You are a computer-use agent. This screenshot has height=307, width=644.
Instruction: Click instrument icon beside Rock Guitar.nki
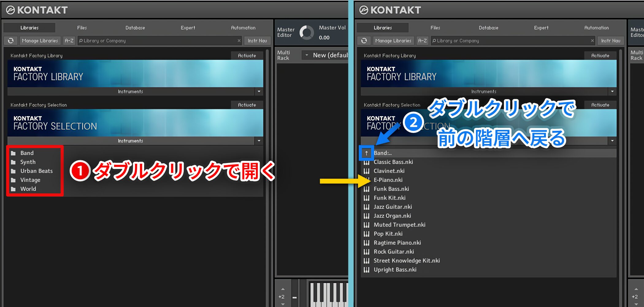tap(366, 251)
